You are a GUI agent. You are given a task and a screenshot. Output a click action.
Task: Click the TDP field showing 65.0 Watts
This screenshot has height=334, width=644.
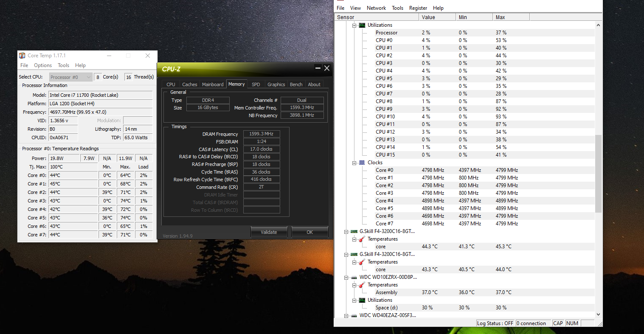(x=138, y=138)
